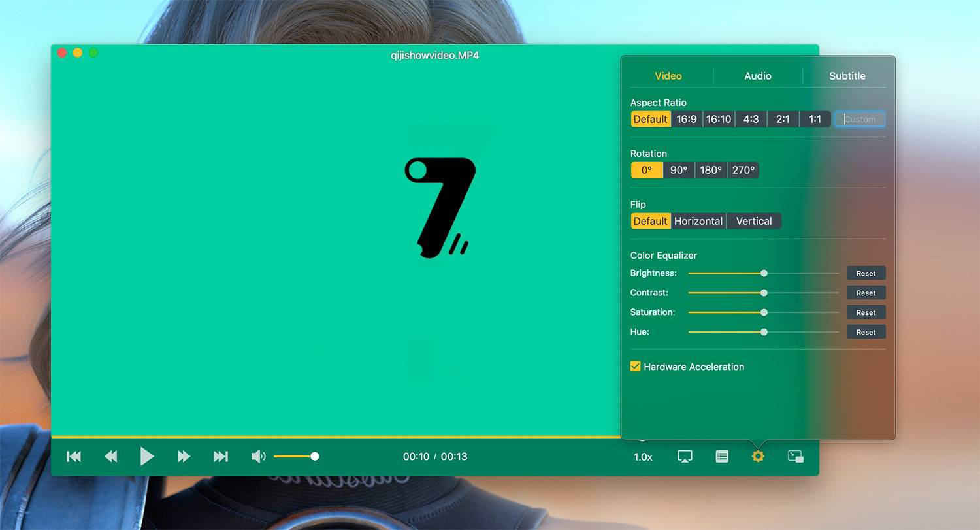Open the AirPlay screen casting icon
The height and width of the screenshot is (530, 980).
tap(684, 457)
